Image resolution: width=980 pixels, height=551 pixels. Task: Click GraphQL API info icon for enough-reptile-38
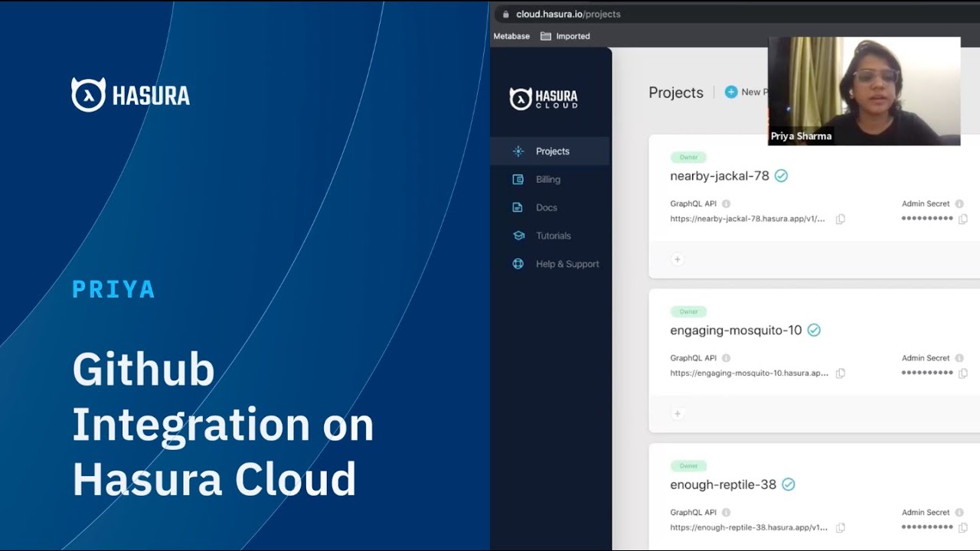tap(726, 513)
